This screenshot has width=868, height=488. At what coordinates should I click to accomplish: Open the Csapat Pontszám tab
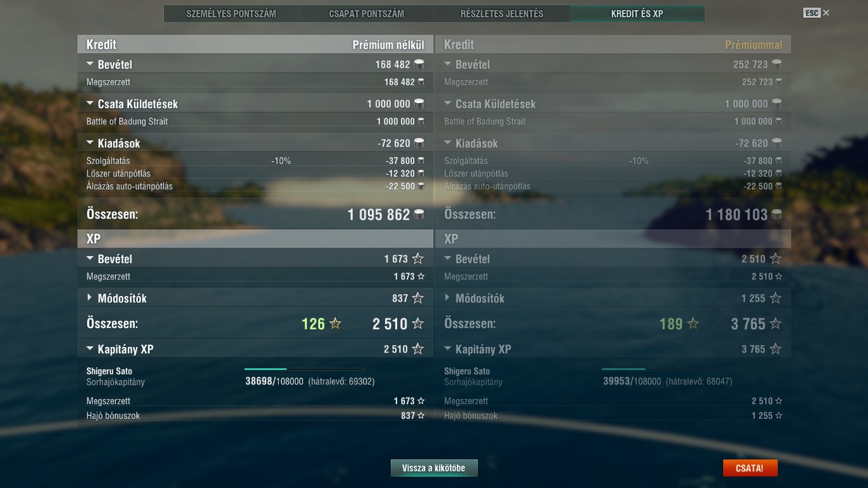coord(367,13)
